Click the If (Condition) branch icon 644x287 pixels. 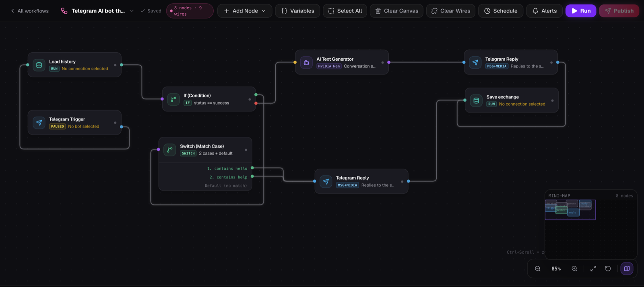173,99
